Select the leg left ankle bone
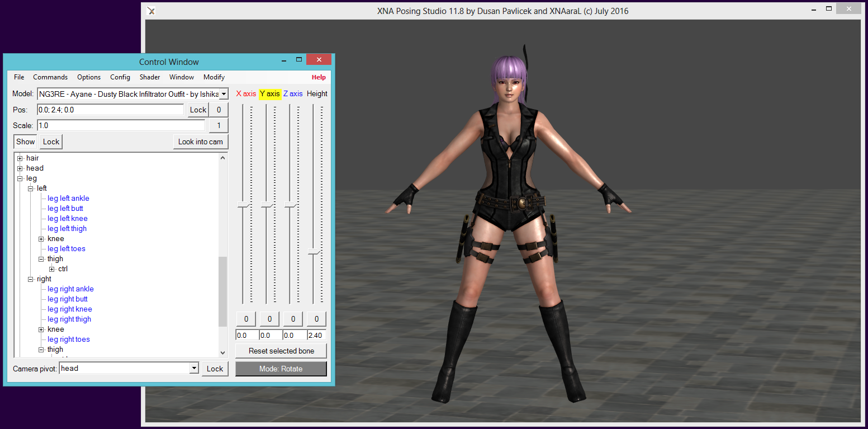The width and height of the screenshot is (868, 429). [68, 199]
